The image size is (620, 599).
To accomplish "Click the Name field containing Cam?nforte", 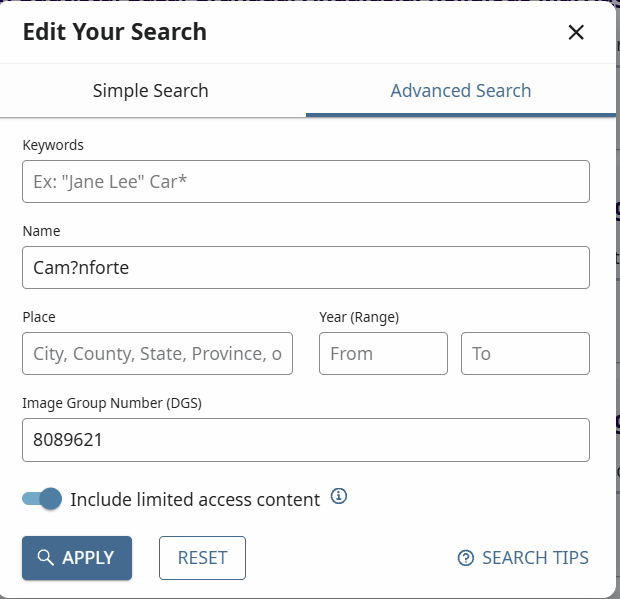I will click(306, 268).
